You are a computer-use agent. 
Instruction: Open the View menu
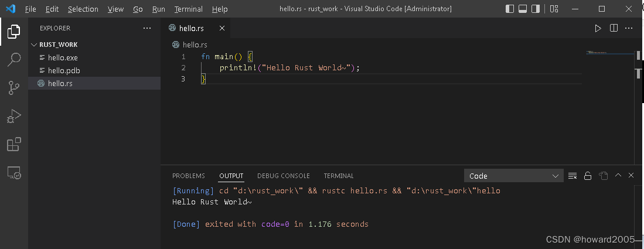click(116, 9)
